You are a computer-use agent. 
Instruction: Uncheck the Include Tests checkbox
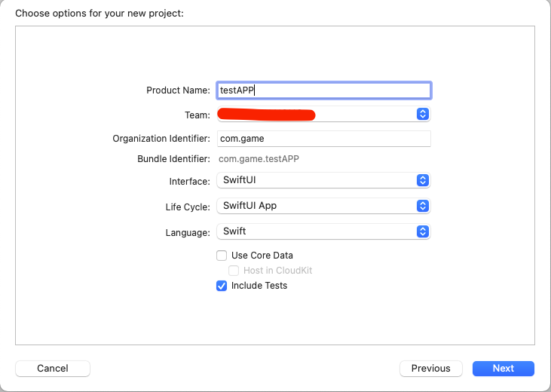222,286
